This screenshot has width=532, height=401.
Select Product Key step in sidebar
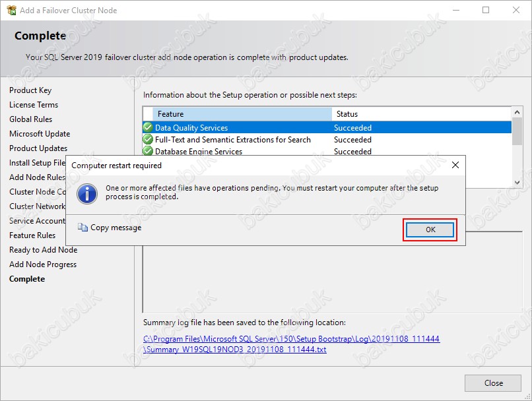click(x=30, y=90)
